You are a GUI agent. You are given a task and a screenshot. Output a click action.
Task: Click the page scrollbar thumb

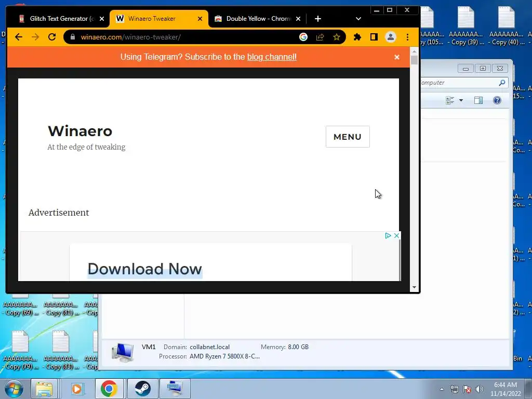point(414,60)
